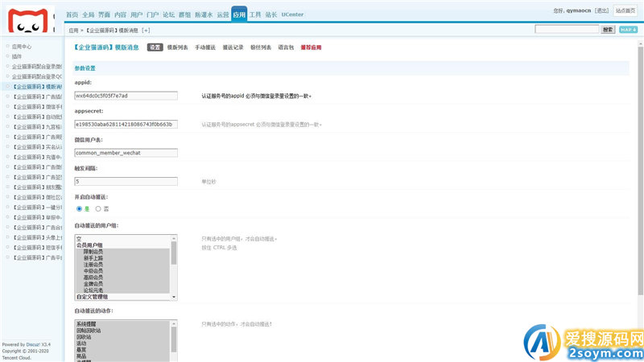Open 界面 top menu
The image size is (644, 362).
[x=105, y=14]
